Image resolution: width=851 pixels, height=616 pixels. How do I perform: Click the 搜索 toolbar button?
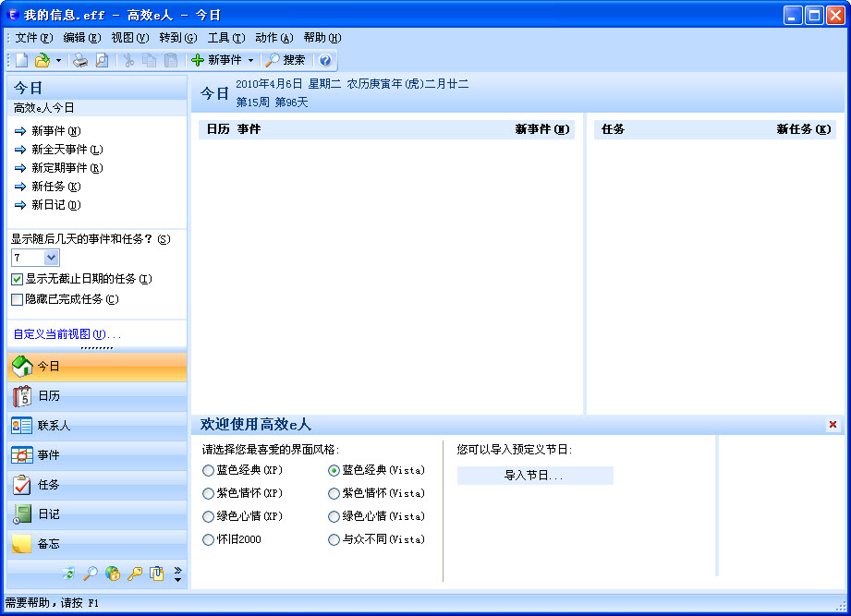286,60
